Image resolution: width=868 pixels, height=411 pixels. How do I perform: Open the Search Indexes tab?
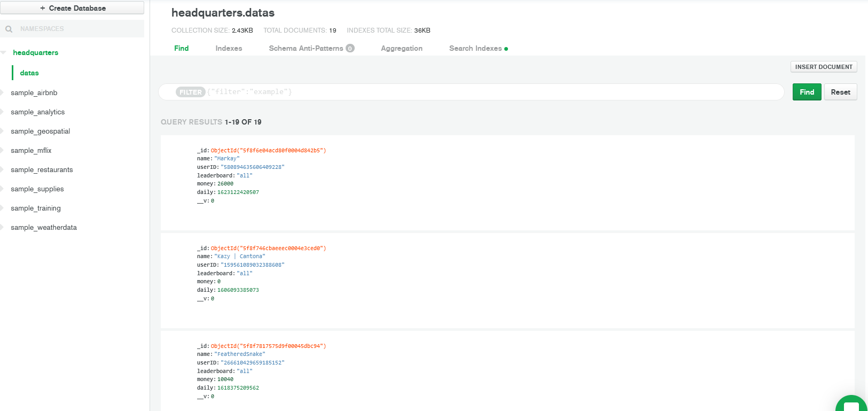[x=475, y=48]
